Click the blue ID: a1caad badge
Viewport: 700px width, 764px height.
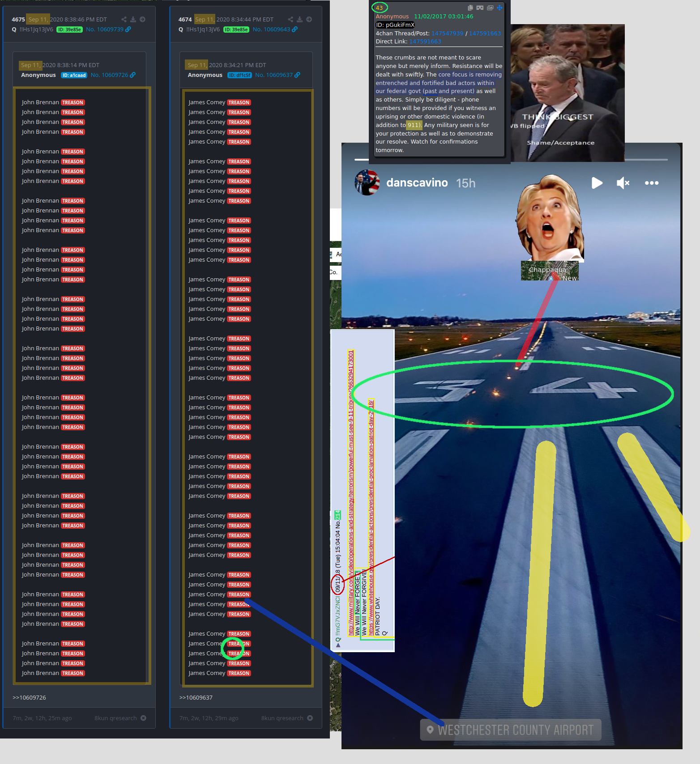(74, 75)
